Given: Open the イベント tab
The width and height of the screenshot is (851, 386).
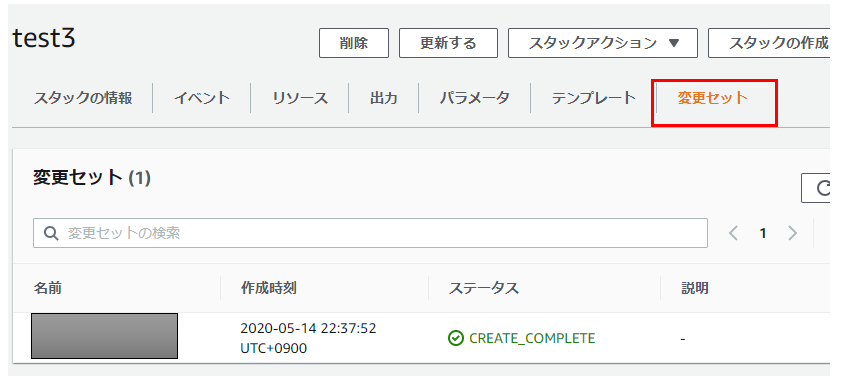Looking at the screenshot, I should click(202, 98).
